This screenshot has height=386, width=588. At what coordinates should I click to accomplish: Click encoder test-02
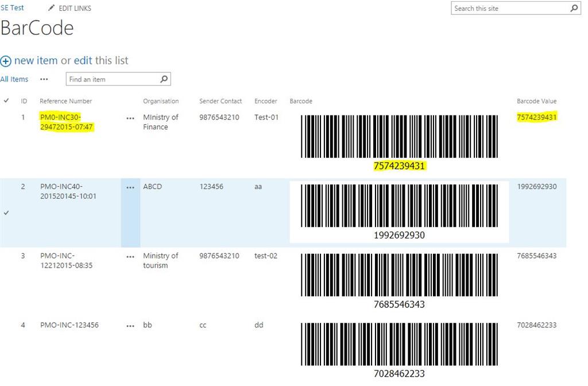coord(266,256)
